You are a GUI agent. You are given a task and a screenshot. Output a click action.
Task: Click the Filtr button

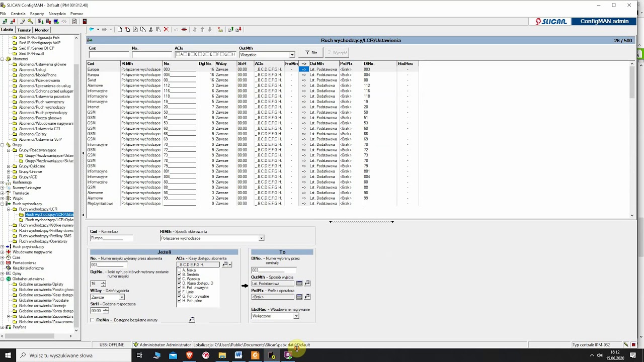(x=311, y=53)
